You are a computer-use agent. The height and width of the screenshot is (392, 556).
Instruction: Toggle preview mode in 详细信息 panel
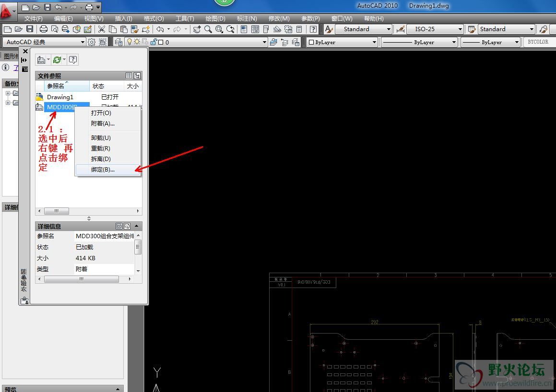(x=127, y=226)
